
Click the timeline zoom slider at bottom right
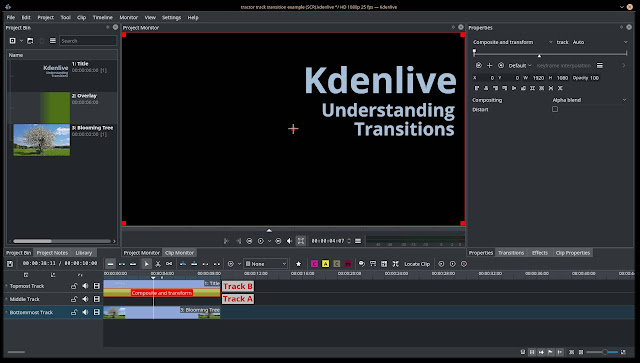point(602,352)
